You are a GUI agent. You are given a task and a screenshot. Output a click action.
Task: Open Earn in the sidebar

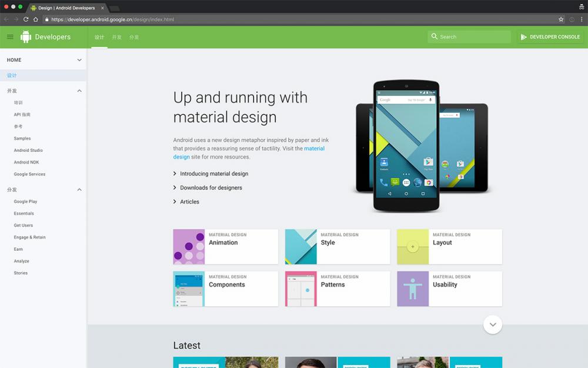(18, 249)
